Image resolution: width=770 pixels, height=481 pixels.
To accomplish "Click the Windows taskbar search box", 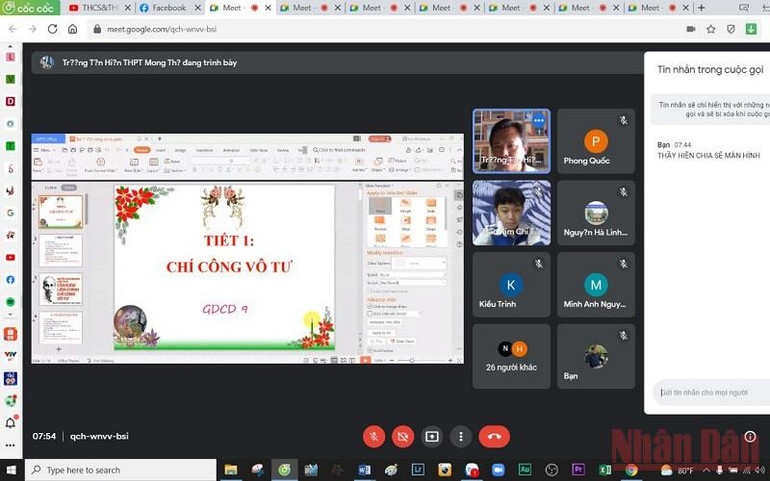I will point(120,470).
